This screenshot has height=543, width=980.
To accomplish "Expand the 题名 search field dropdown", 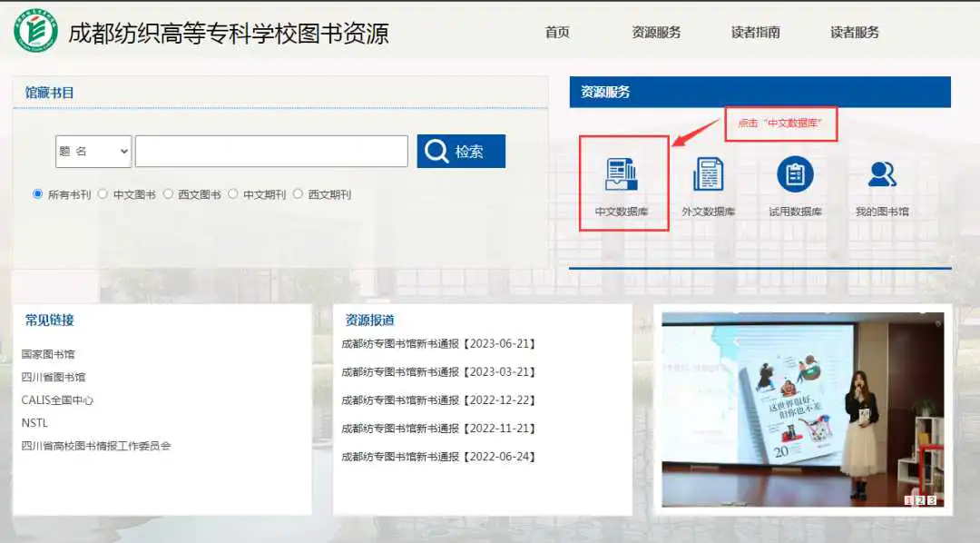I will pos(93,152).
